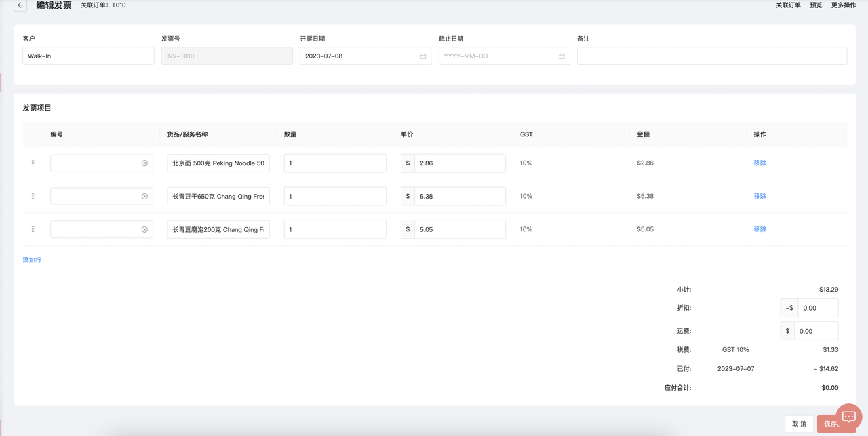The image size is (868, 436).
Task: Remove the 长青豆干650克 row
Action: tap(759, 197)
